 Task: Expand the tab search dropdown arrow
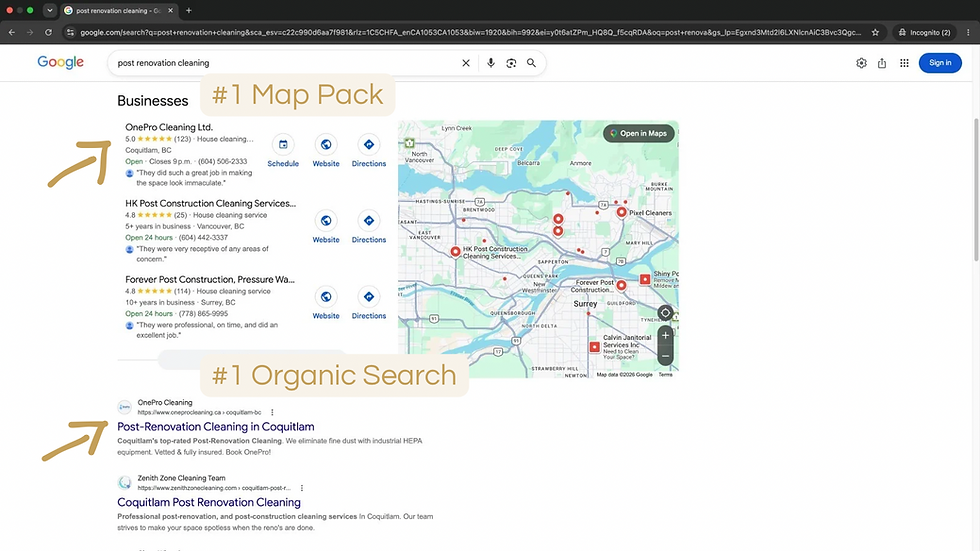50,10
